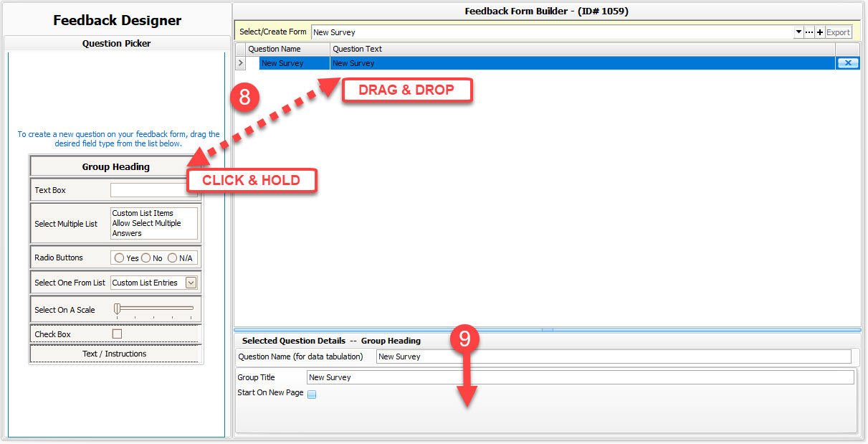Click the Question Picker panel header
This screenshot has height=444, width=868.
tap(116, 43)
